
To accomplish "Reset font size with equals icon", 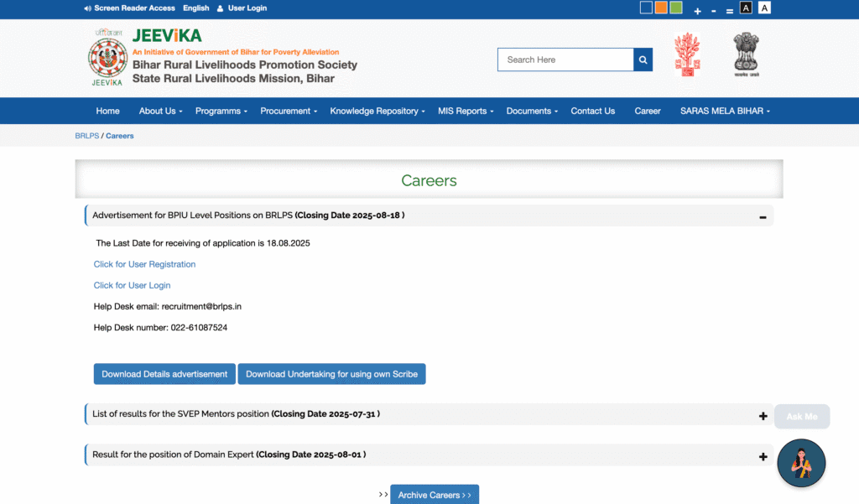I will tap(729, 11).
